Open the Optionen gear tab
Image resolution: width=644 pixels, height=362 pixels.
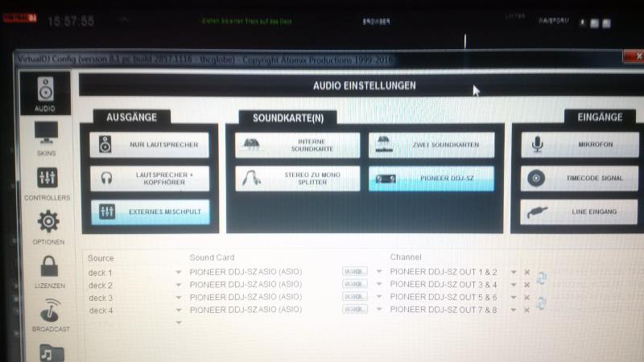[48, 228]
